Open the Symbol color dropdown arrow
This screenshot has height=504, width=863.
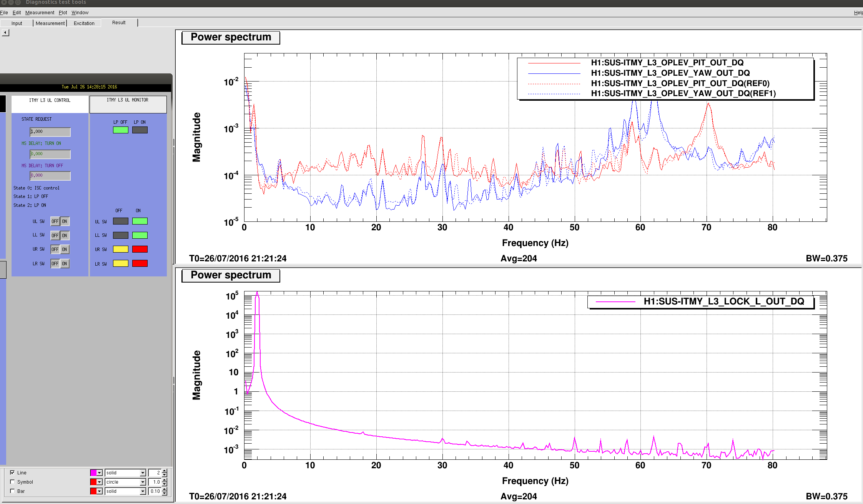[x=100, y=482]
